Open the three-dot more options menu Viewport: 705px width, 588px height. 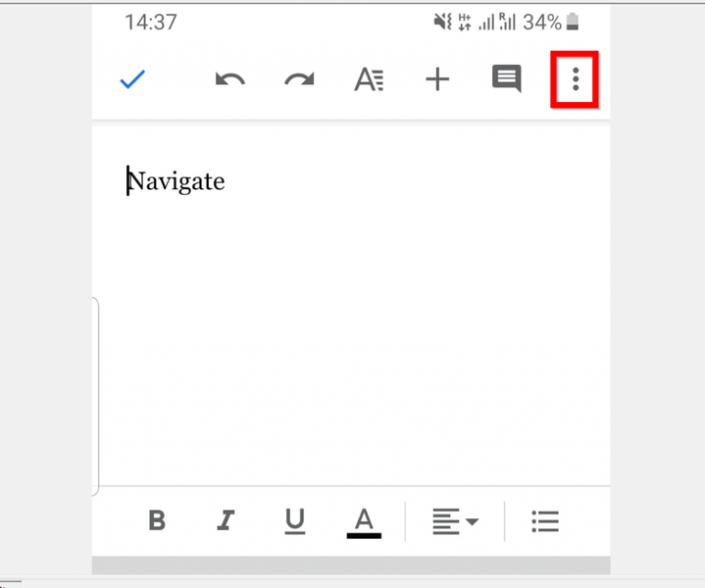click(575, 79)
